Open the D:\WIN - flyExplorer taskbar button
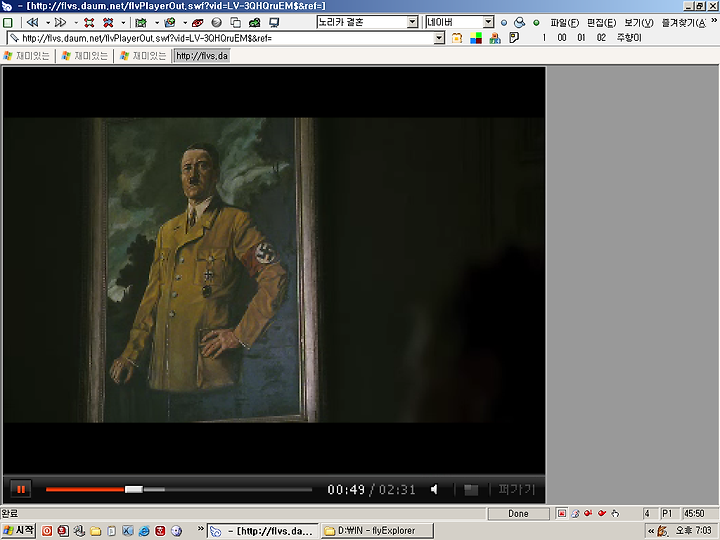Viewport: 720px width, 540px height. [377, 531]
